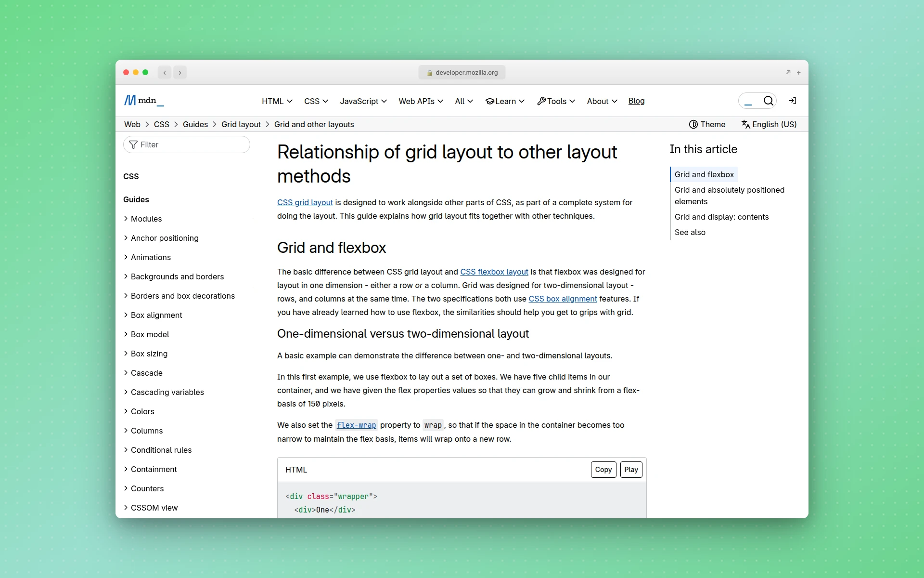Open the CSS flexbox layout link
Viewport: 924px width, 578px height.
494,272
